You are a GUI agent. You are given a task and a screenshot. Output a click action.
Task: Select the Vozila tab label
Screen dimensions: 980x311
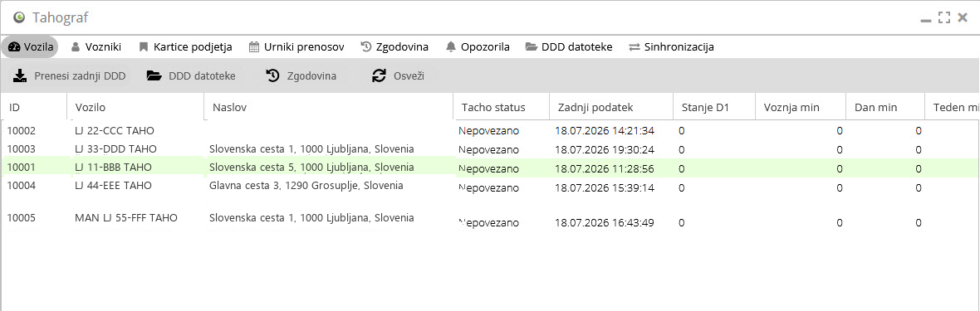[x=38, y=46]
